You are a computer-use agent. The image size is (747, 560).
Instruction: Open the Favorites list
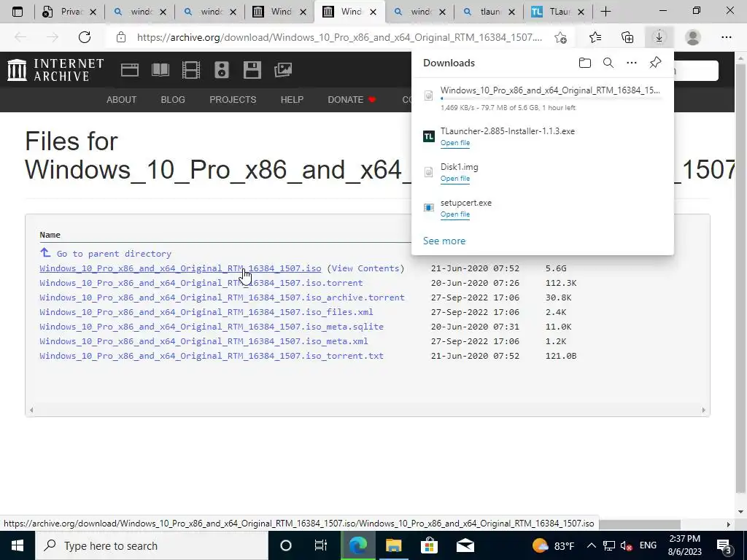click(595, 37)
